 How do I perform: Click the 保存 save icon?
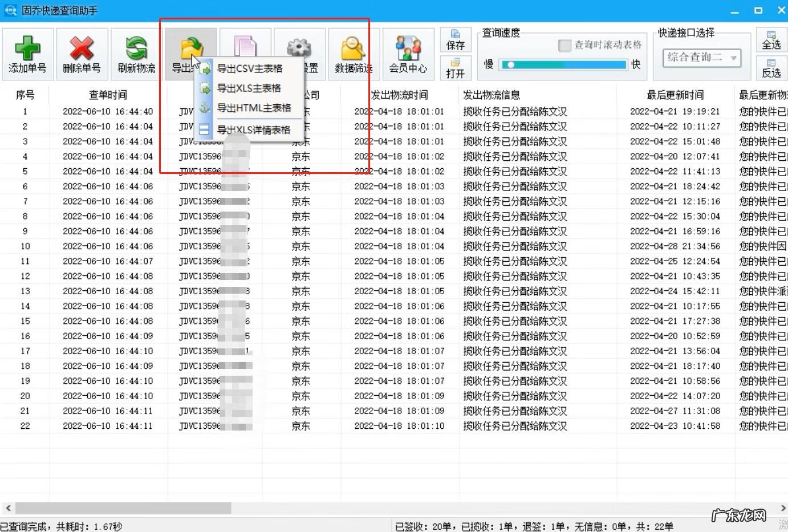(x=454, y=40)
